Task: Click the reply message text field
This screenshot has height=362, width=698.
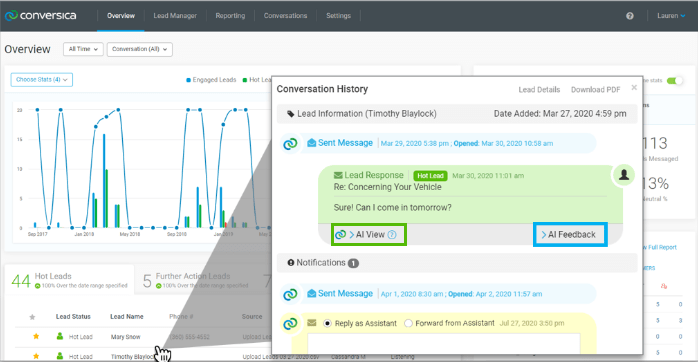Action: click(444, 344)
